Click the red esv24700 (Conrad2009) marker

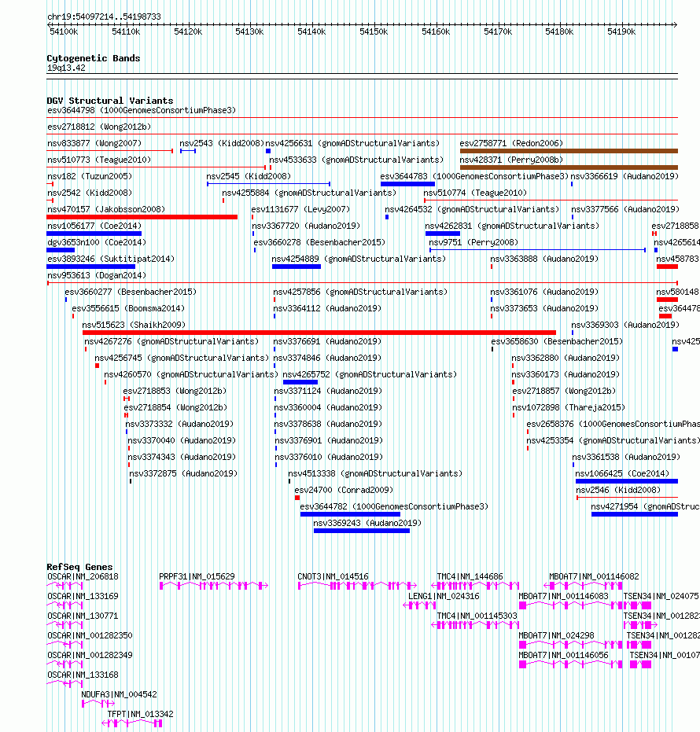coord(297,498)
